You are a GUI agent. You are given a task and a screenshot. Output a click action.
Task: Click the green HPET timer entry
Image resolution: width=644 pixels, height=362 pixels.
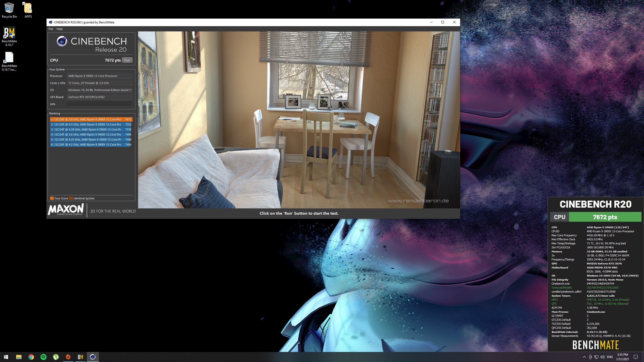[x=608, y=300]
